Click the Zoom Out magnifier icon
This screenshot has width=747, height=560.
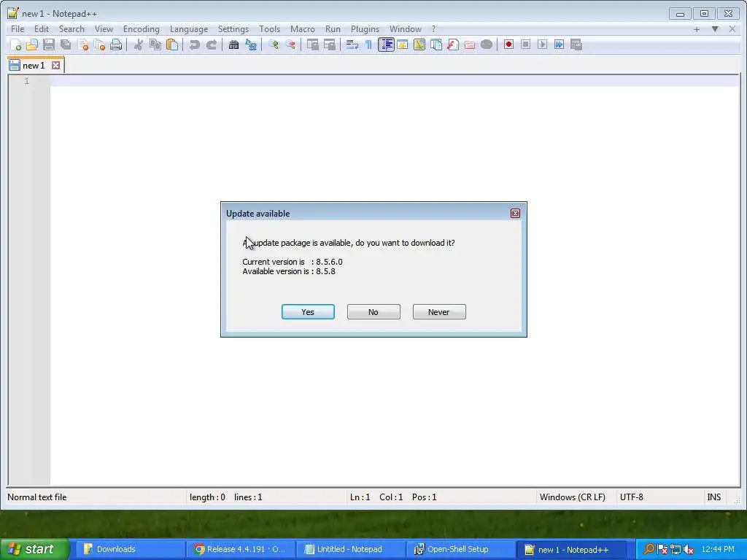tap(290, 44)
